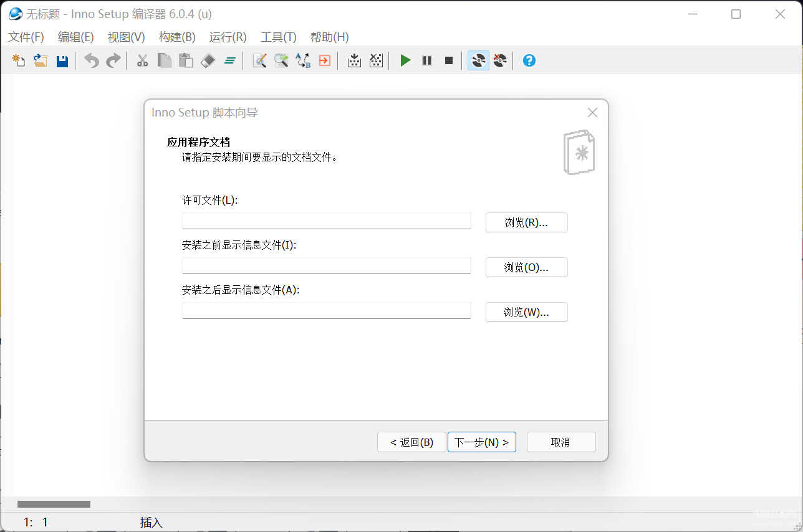Click the 浏览(R)... button
The width and height of the screenshot is (803, 532).
click(x=526, y=222)
